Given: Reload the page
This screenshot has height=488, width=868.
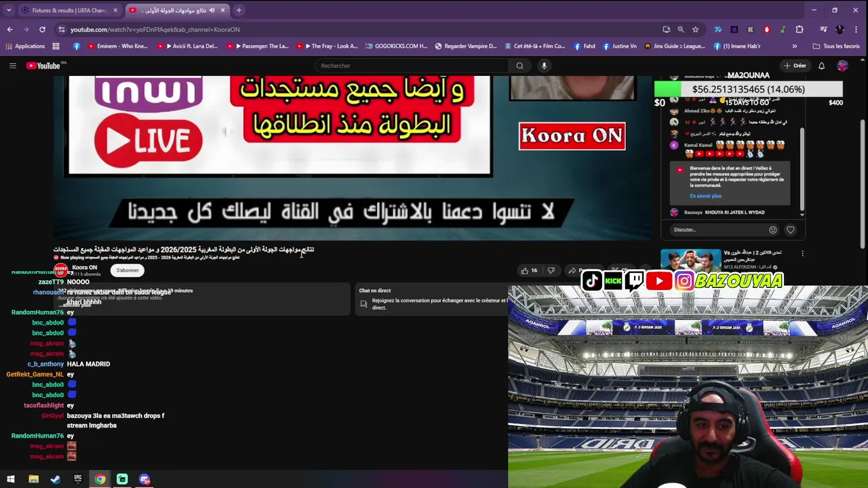Looking at the screenshot, I should pos(42,30).
